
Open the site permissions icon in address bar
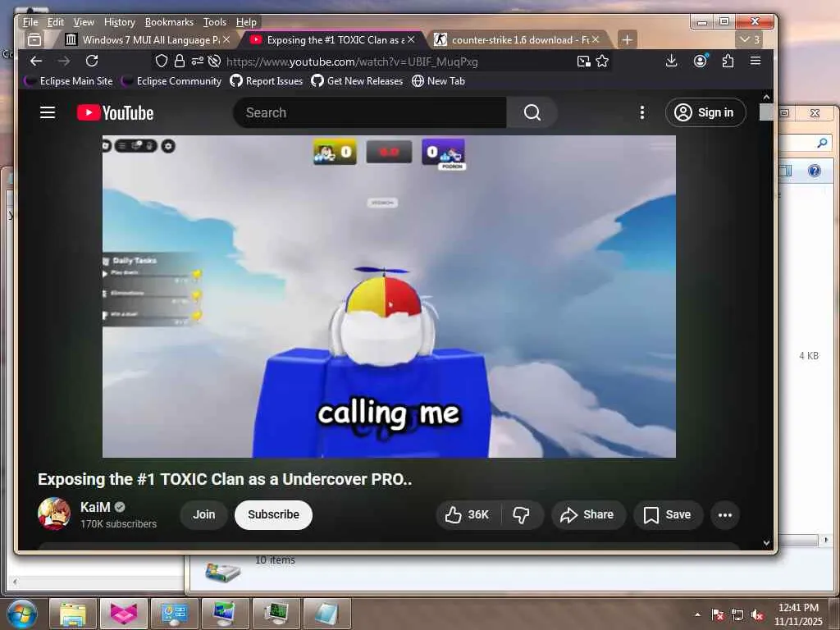197,61
